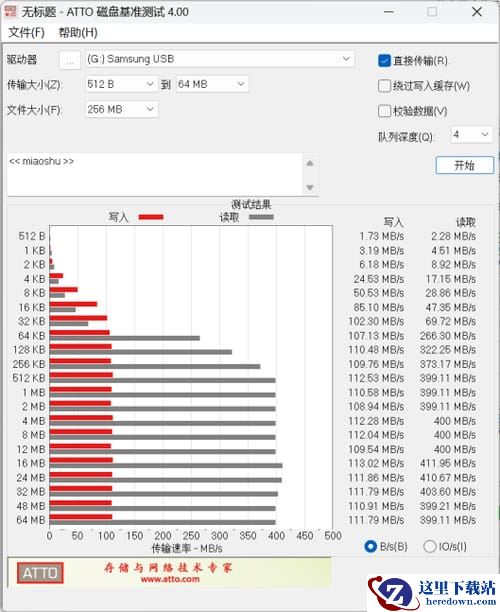
Task: Expand the Samsung USB drive dropdown
Action: click(x=220, y=59)
